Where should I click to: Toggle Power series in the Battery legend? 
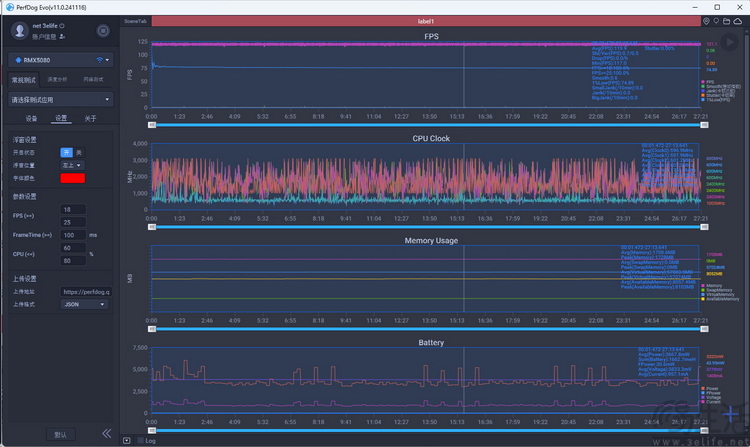(710, 389)
